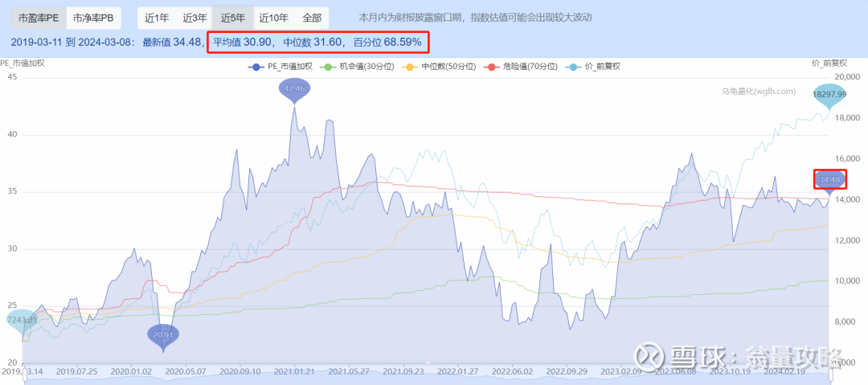Switch to 市净率PB tab

[x=93, y=18]
